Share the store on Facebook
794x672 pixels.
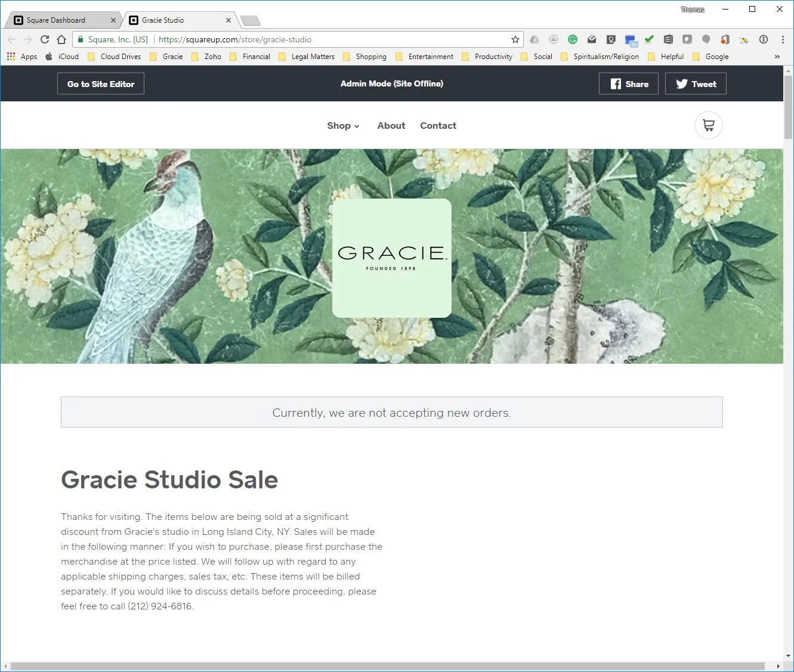(x=628, y=83)
